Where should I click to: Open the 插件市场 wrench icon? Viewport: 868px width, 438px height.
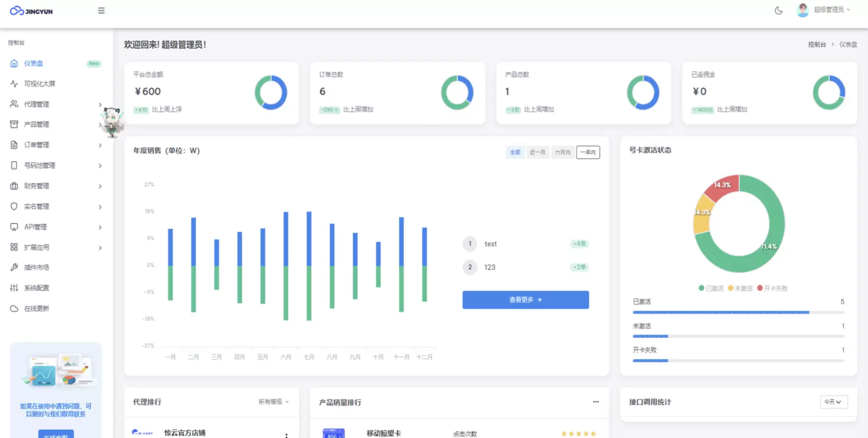(x=14, y=268)
